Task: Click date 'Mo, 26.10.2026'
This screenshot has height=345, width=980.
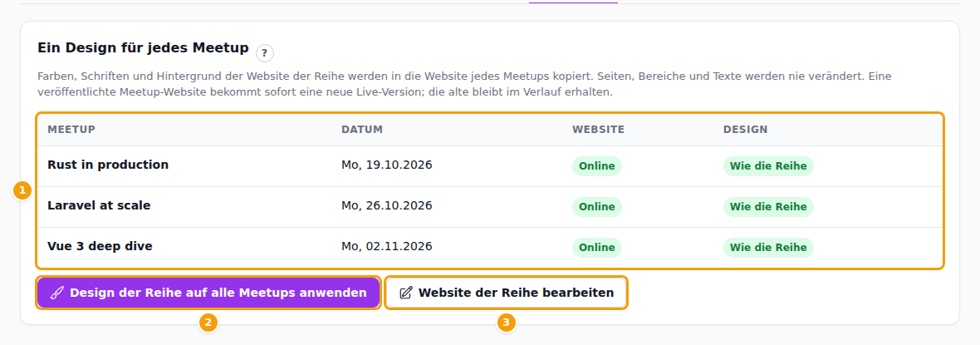Action: [x=387, y=206]
